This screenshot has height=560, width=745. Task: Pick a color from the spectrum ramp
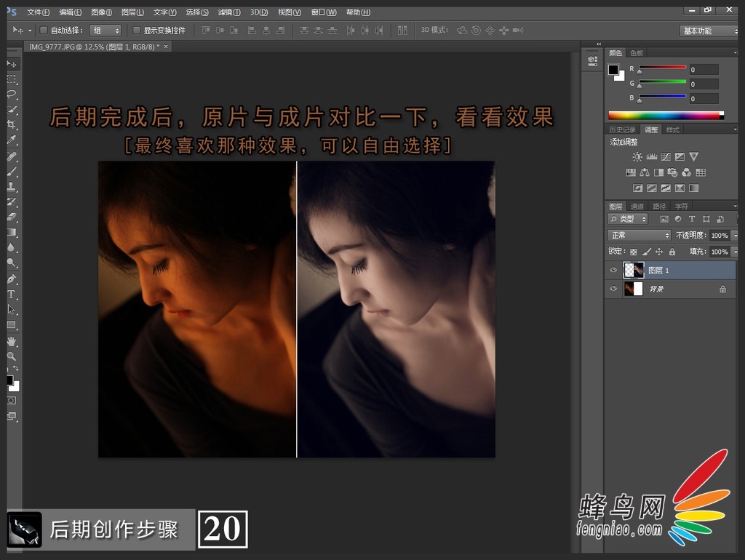(666, 116)
